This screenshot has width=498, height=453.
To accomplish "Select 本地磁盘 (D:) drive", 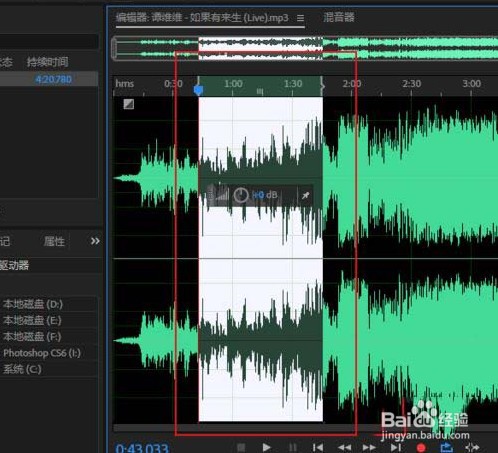I will point(33,304).
